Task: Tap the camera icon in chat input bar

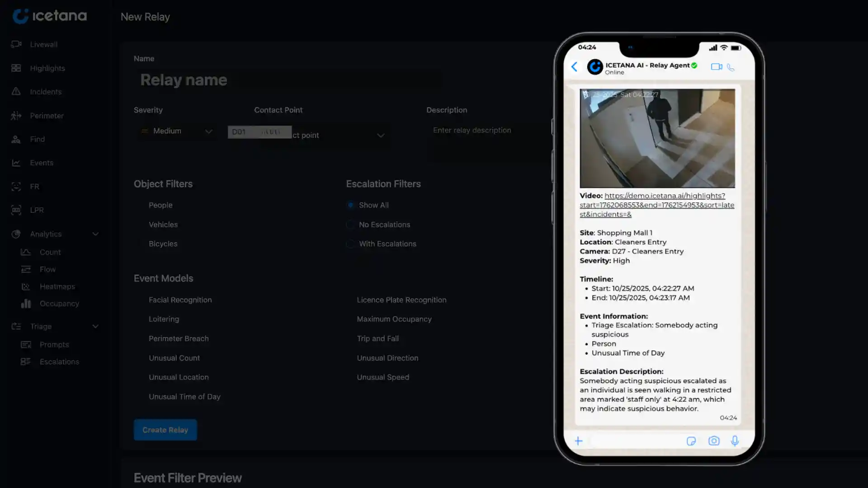Action: coord(714,441)
